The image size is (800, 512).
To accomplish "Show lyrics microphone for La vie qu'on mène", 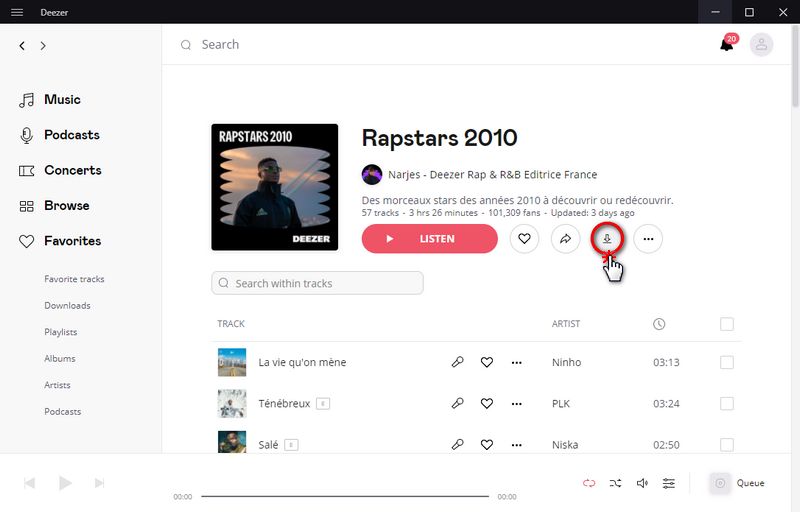I will coord(457,362).
